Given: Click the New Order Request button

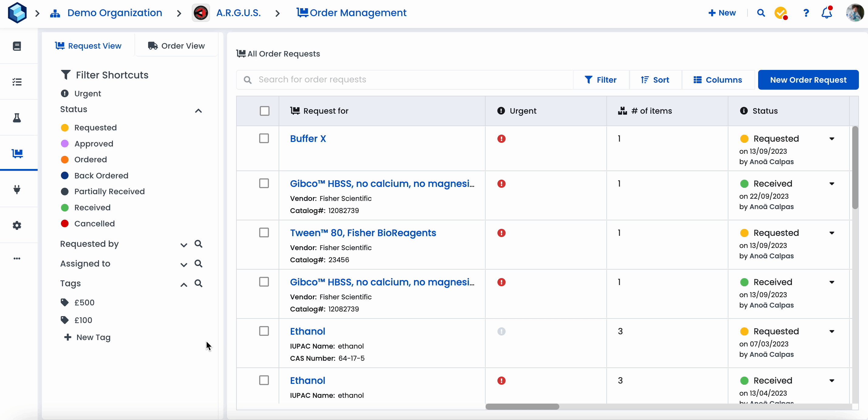Looking at the screenshot, I should (x=808, y=80).
